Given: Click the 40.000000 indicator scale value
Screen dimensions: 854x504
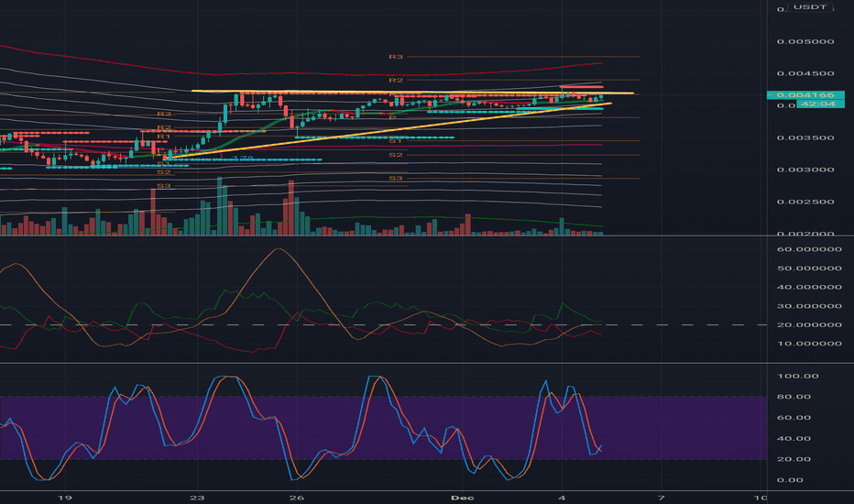Looking at the screenshot, I should pyautogui.click(x=809, y=287).
